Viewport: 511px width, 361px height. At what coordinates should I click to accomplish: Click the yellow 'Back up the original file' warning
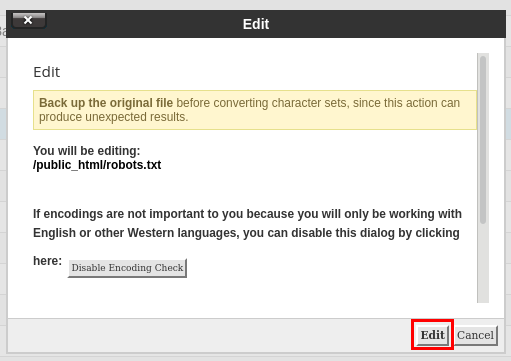click(255, 110)
